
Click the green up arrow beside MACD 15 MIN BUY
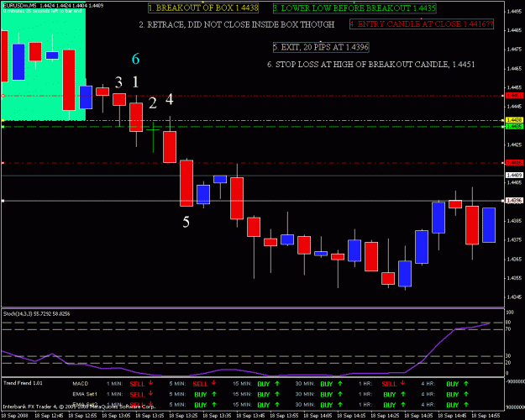(x=277, y=384)
